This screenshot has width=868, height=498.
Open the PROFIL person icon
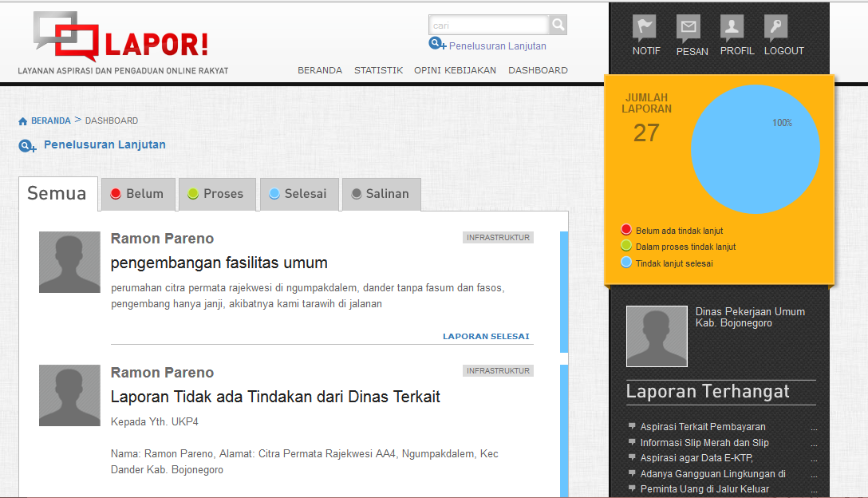(x=732, y=27)
